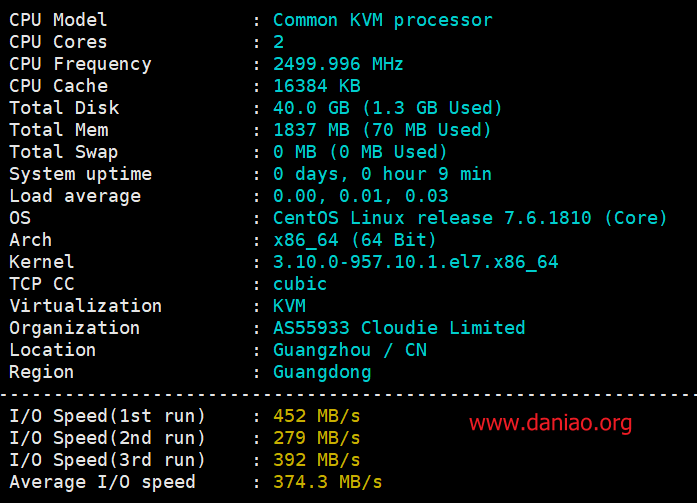
Task: Click the kernel version 3.10.0-957 text
Action: [416, 262]
